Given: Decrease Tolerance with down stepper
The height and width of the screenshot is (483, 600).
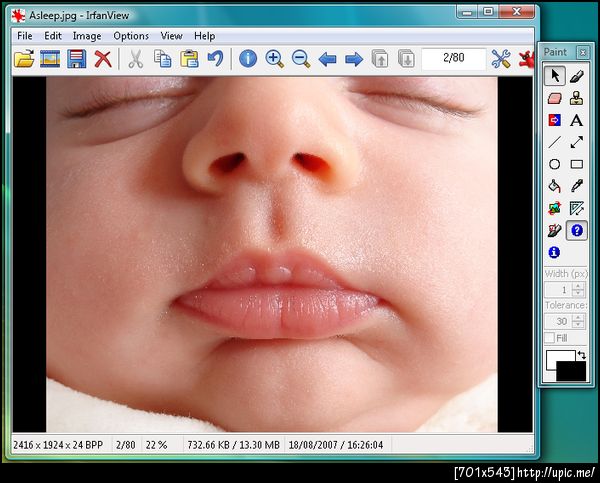Looking at the screenshot, I should tap(578, 325).
